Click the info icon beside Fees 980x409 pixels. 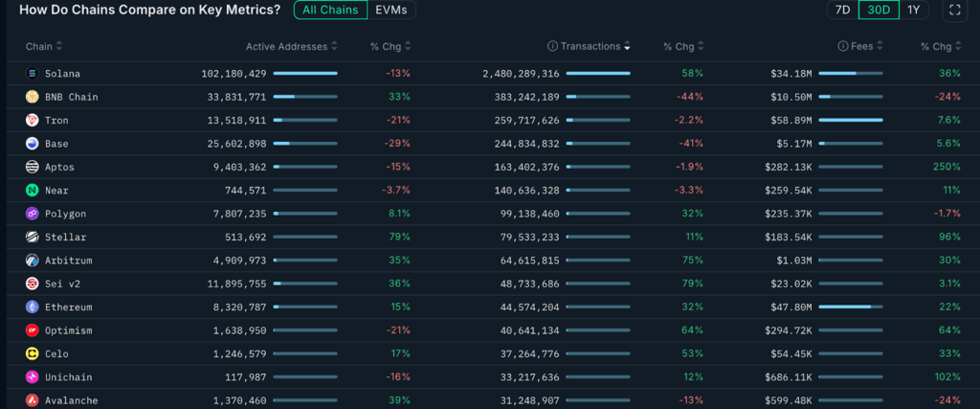tap(843, 46)
